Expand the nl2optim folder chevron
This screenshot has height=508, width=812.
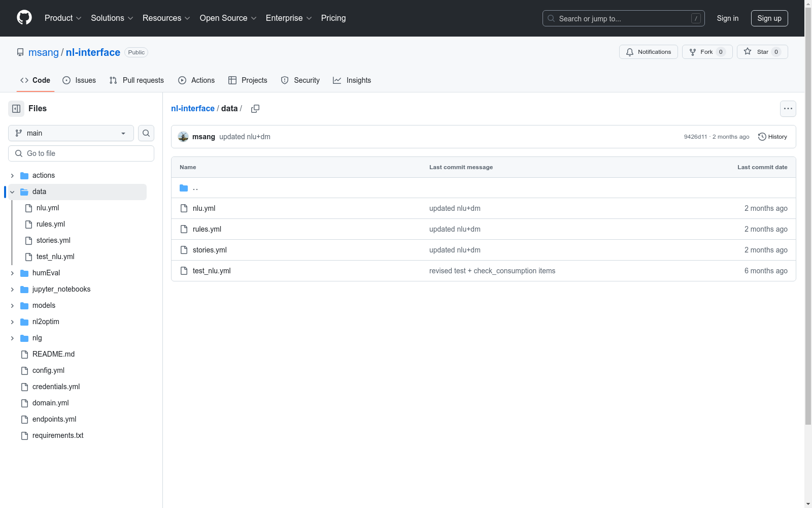(12, 322)
